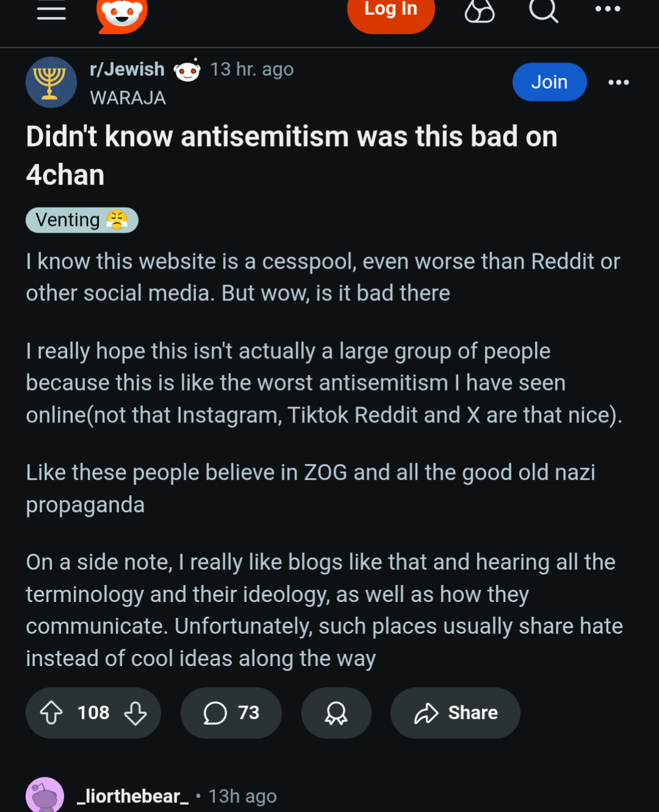Open the WARAJA author profile
659x812 pixels.
[x=128, y=98]
